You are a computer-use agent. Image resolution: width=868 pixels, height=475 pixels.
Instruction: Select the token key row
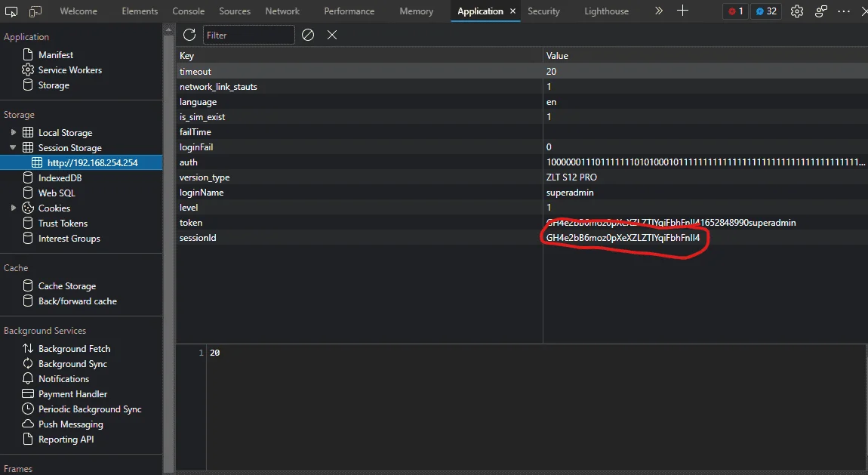pos(522,223)
